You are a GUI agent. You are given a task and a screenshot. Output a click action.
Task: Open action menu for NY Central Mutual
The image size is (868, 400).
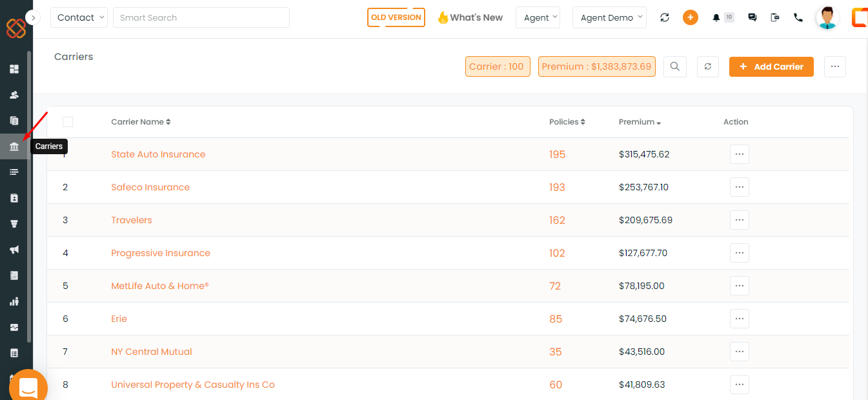(740, 352)
